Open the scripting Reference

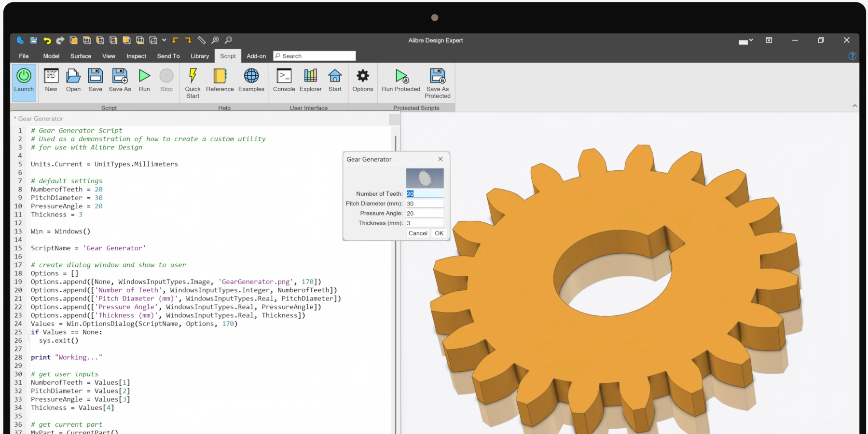[220, 80]
